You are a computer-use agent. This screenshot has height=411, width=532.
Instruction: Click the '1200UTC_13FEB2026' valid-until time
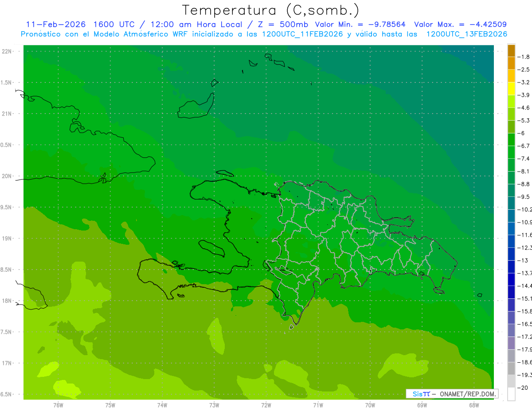pos(467,34)
